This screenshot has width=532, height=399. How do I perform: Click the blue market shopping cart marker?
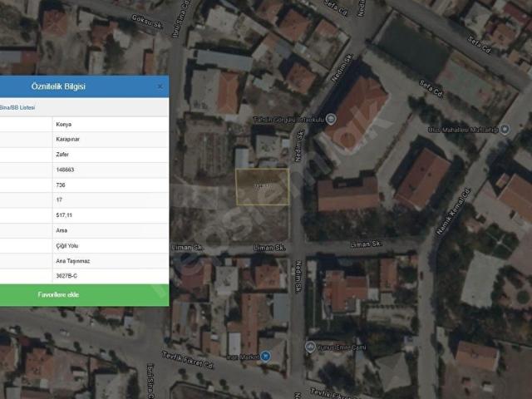click(x=266, y=357)
